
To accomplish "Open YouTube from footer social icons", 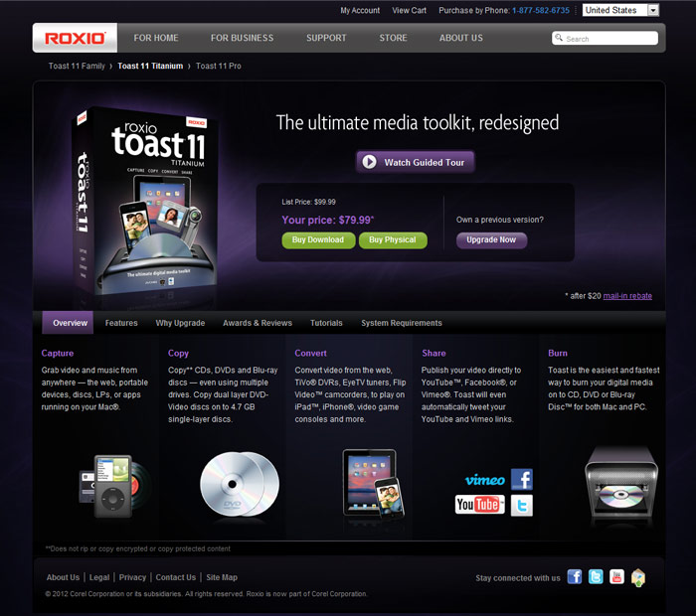I will pos(616,577).
